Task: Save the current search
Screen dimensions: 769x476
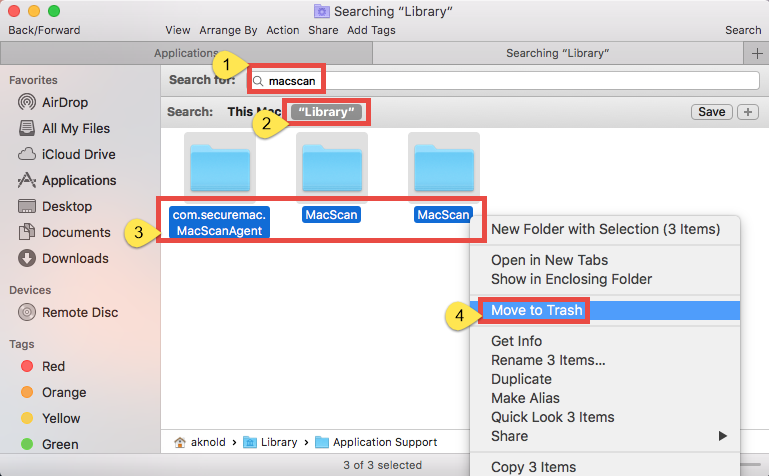Action: point(712,112)
